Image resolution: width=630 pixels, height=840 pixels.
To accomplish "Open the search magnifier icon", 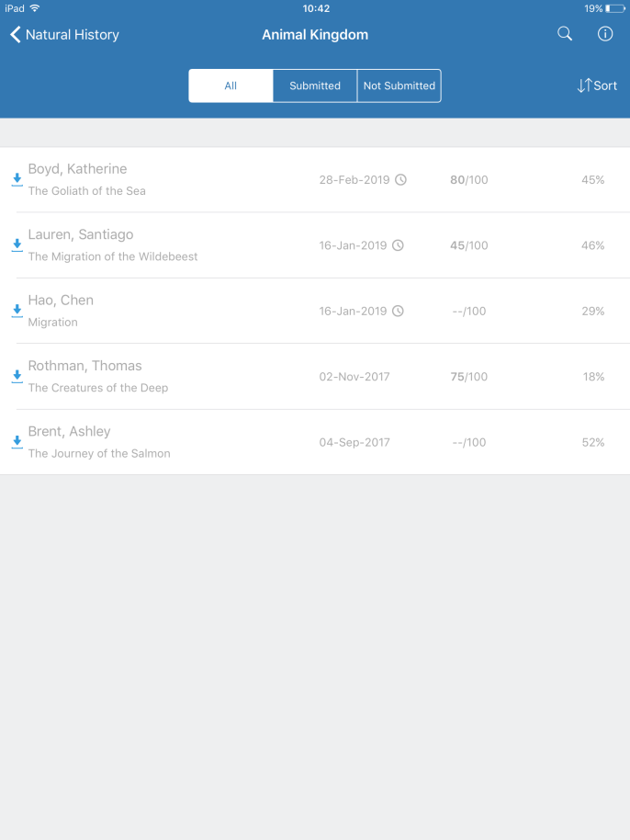I will (565, 34).
